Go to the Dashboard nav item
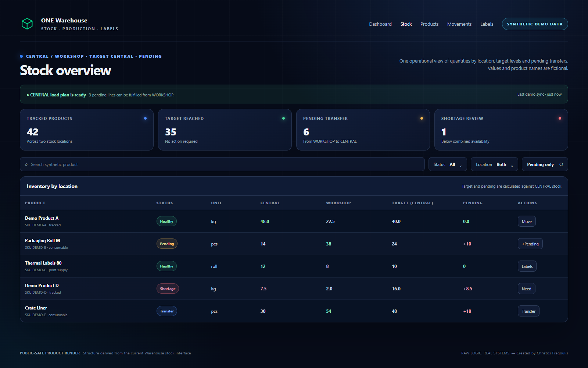This screenshot has height=368, width=588. click(380, 24)
